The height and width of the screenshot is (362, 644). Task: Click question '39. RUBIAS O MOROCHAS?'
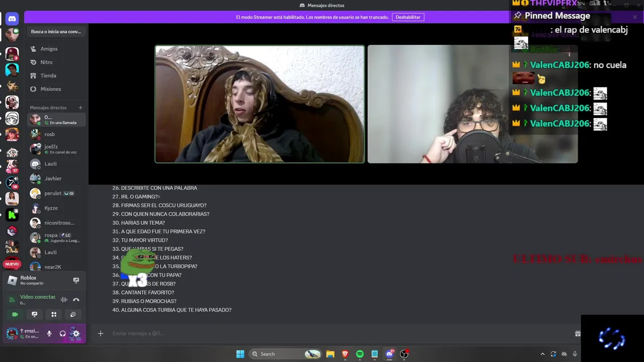[x=144, y=302]
